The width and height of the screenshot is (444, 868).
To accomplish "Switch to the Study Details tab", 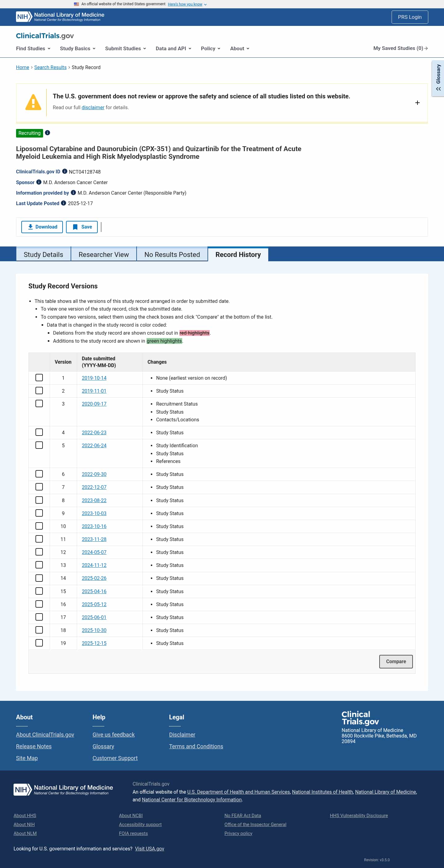I will pos(43,254).
